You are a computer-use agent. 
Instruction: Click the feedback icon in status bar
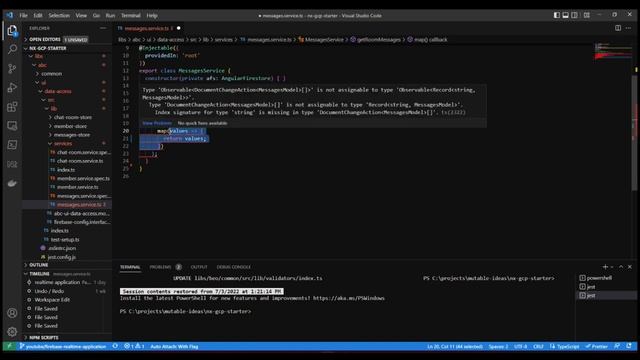pos(617,346)
